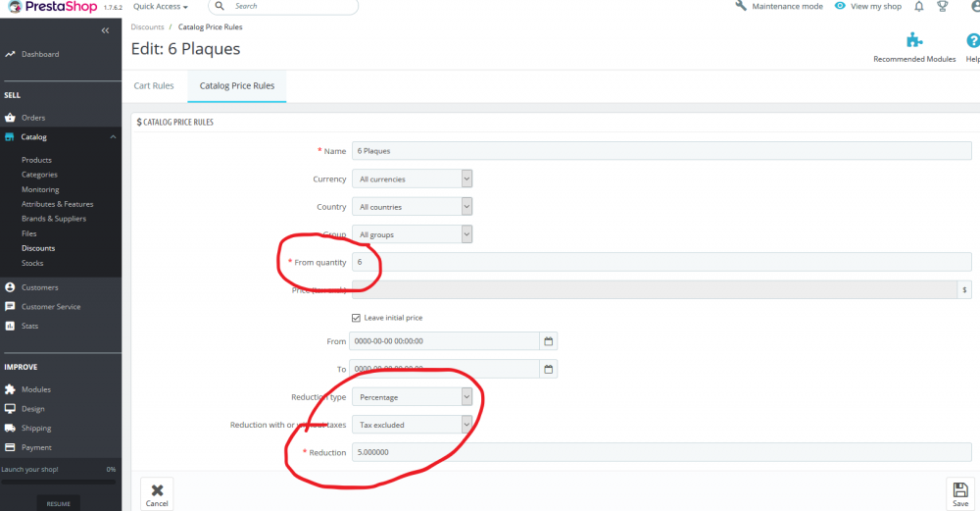Click the Catalog store icon
980x511 pixels.
coord(10,137)
